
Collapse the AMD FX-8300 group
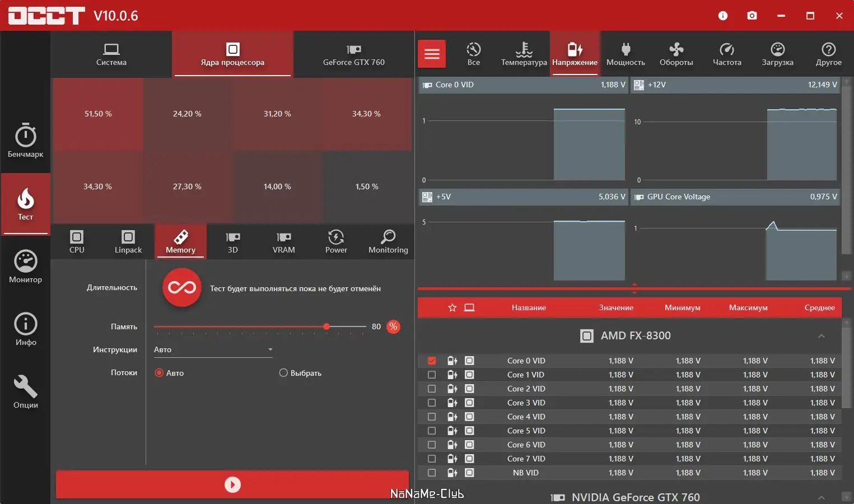[x=822, y=336]
